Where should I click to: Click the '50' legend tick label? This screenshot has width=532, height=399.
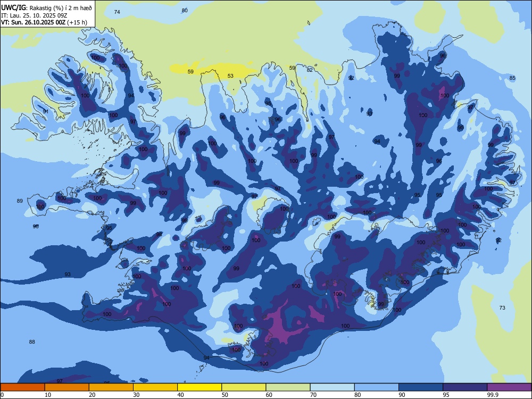[225, 395]
